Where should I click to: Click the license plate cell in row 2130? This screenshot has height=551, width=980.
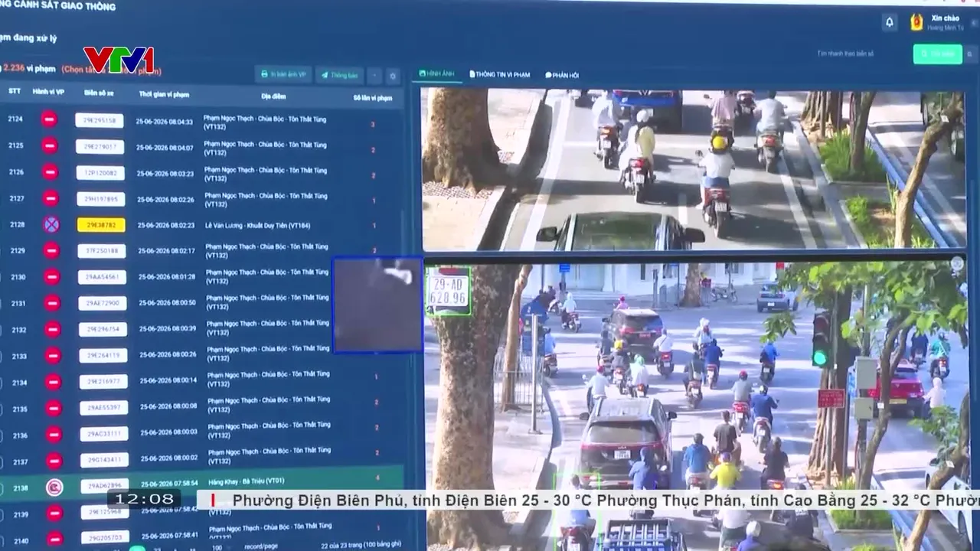102,277
